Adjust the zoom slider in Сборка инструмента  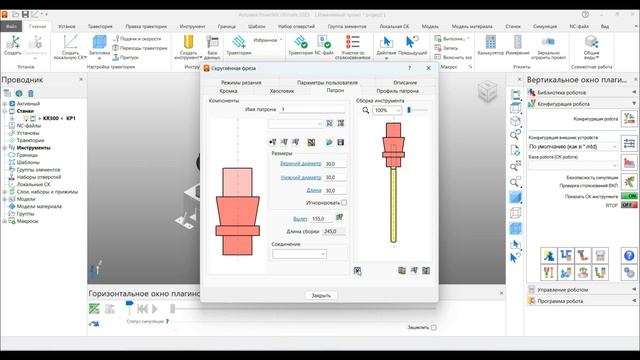409,110
